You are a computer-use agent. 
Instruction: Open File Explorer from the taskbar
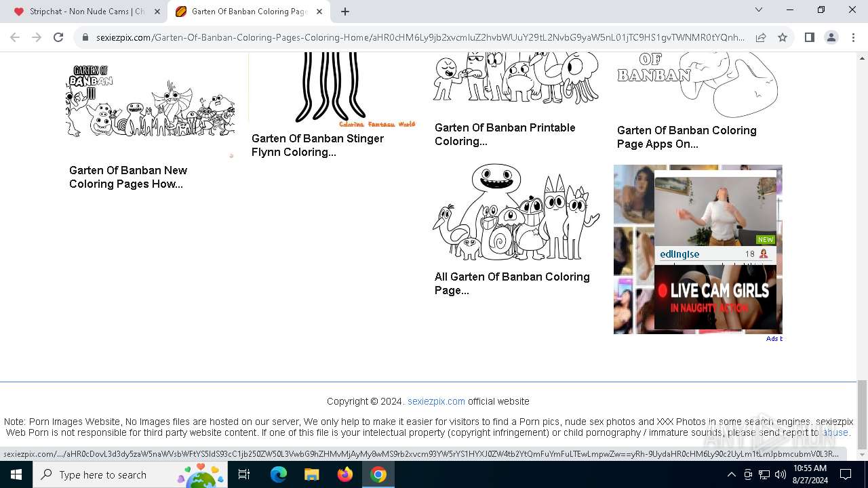pos(311,474)
